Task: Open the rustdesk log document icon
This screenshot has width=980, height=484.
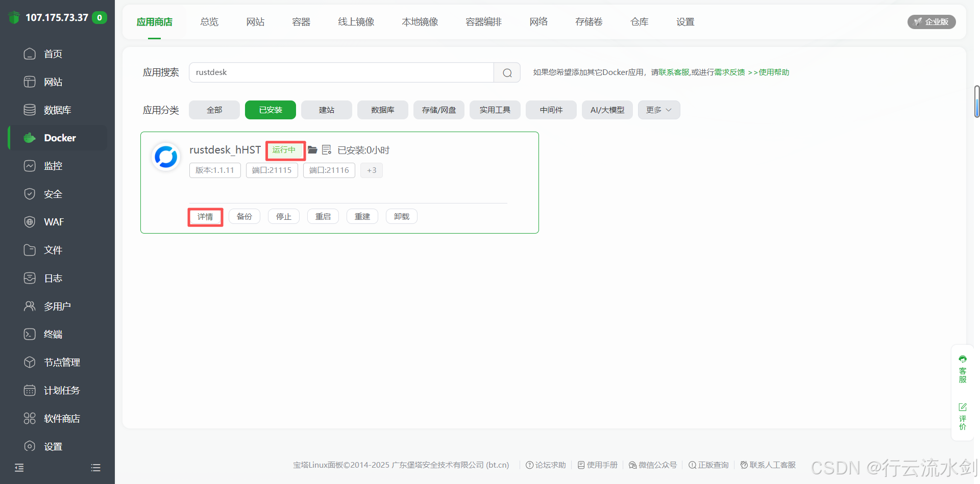Action: click(327, 150)
